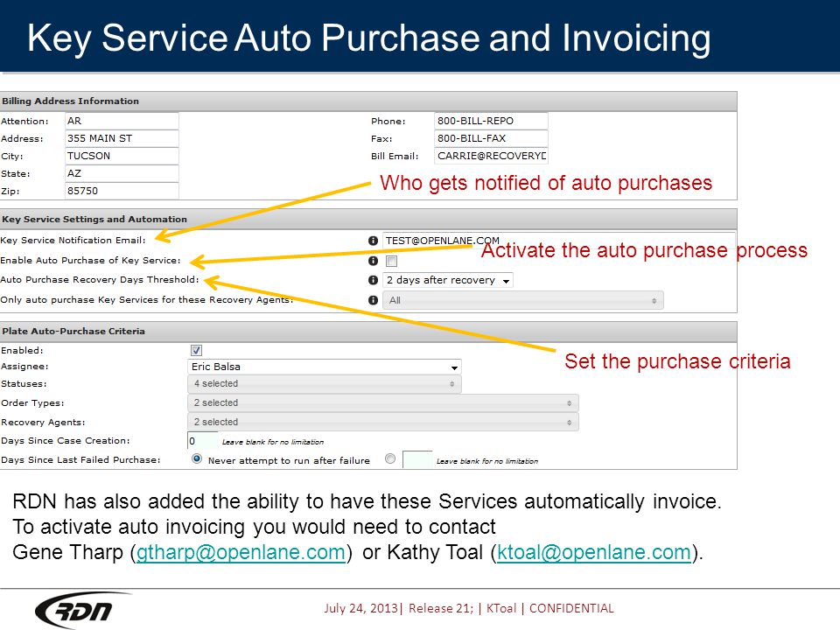Click the State field containing AZ
This screenshot has height=630, width=840.
122,173
